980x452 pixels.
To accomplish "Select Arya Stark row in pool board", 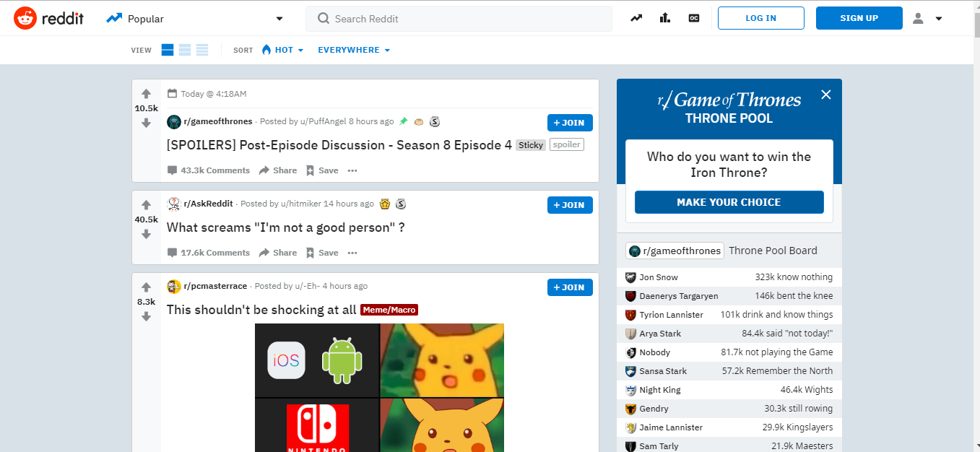I will [x=729, y=334].
